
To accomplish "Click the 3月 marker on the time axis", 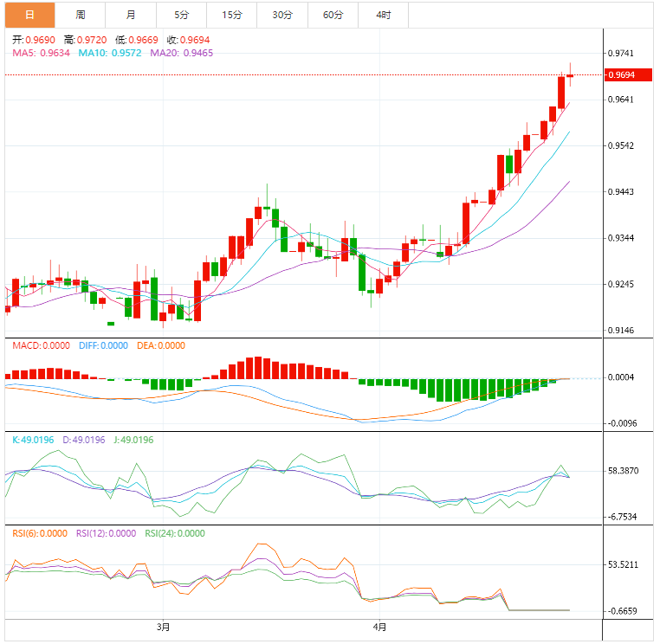I will click(163, 626).
